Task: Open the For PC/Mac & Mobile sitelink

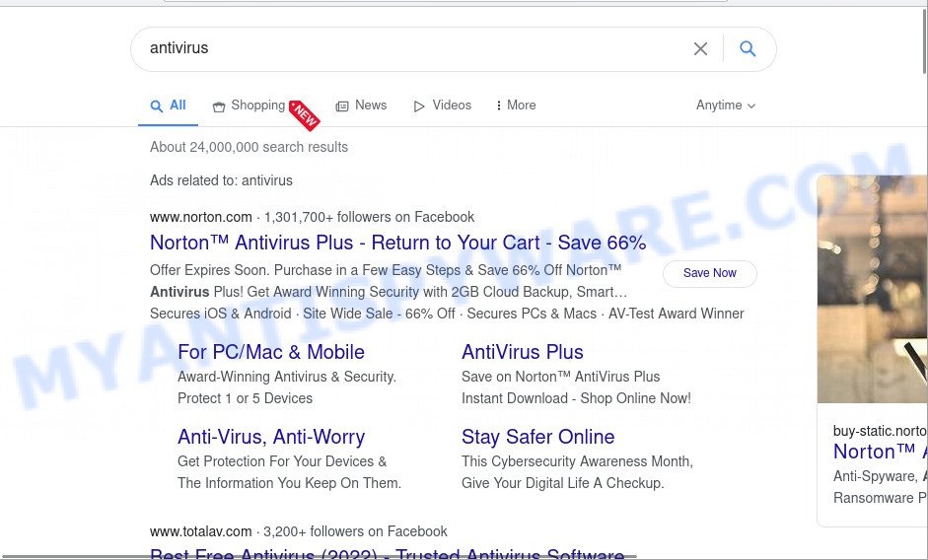Action: pyautogui.click(x=271, y=352)
